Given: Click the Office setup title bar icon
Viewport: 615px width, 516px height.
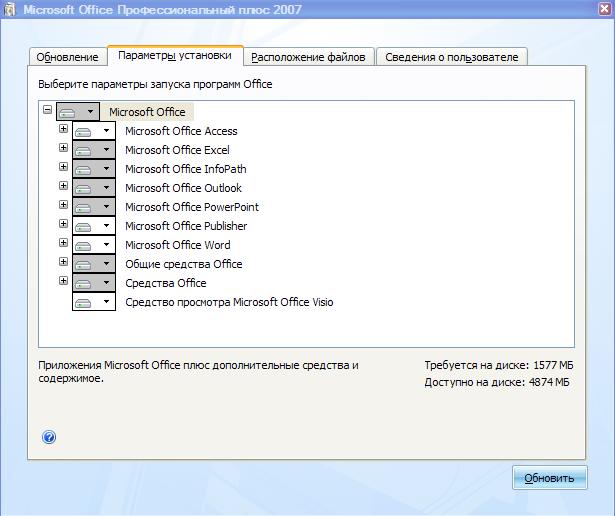Looking at the screenshot, I should coord(9,9).
